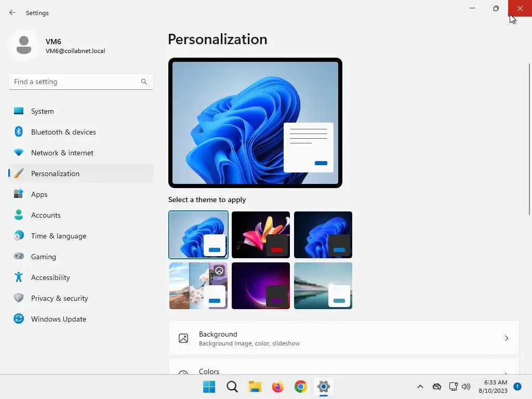Apply the Windows light bloom theme
This screenshot has width=532, height=399.
tap(198, 234)
